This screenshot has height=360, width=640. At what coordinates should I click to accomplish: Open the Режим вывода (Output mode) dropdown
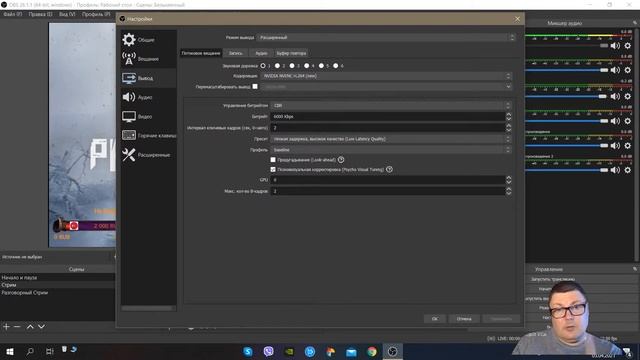pyautogui.click(x=386, y=37)
